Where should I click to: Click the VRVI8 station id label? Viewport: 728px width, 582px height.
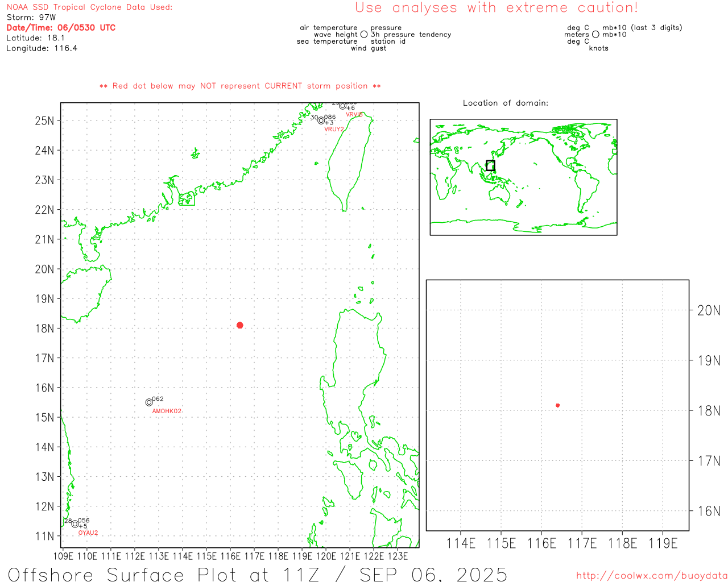point(354,114)
